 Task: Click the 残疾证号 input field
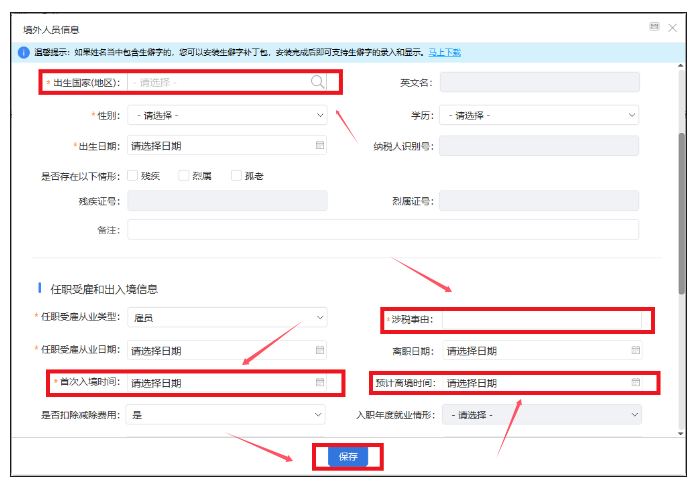coord(227,201)
